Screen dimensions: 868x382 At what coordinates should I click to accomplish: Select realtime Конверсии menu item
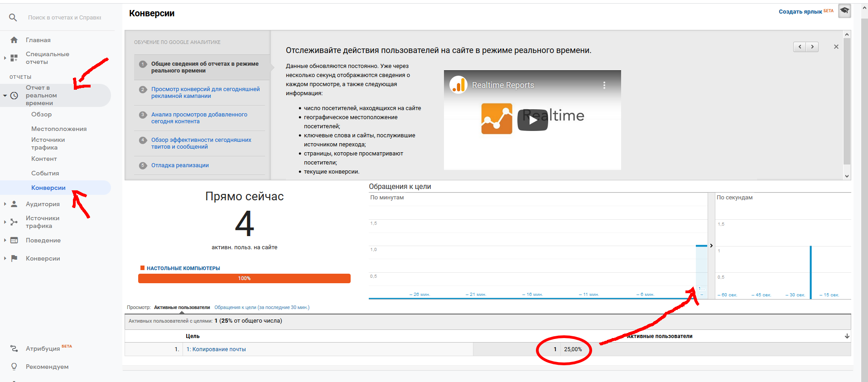tap(48, 188)
